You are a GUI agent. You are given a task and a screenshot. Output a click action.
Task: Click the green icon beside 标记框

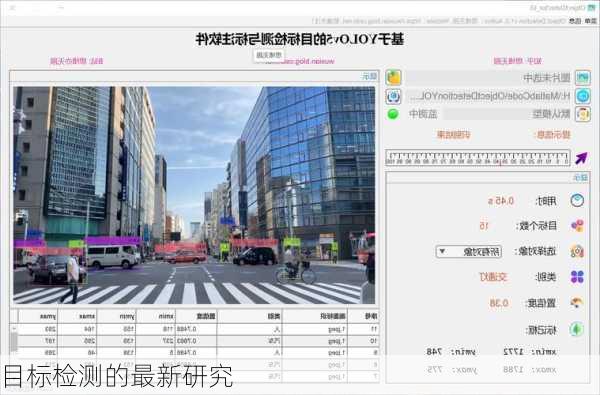[577, 329]
